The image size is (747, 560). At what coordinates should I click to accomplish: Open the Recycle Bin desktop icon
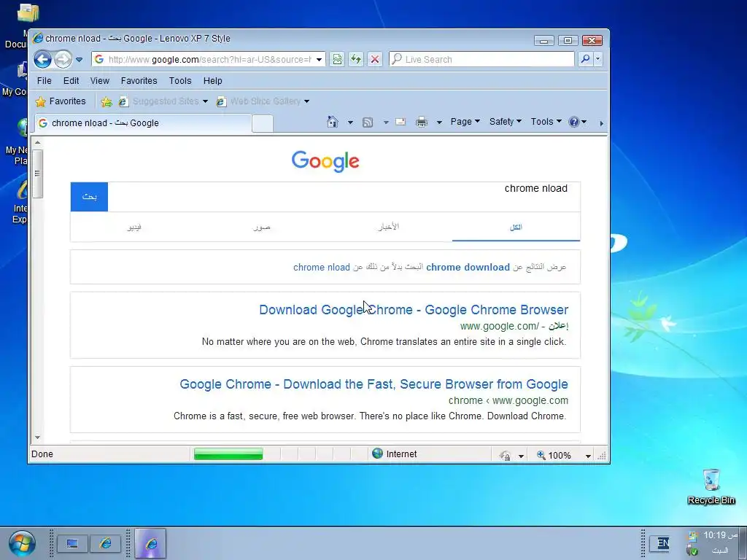tap(711, 486)
